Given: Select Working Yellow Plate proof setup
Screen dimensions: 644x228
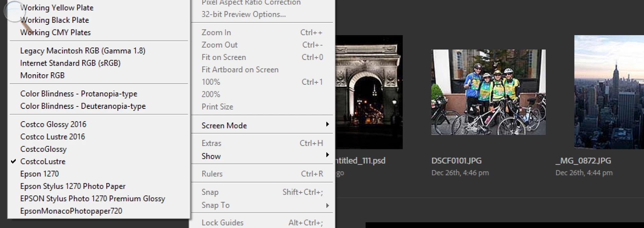Looking at the screenshot, I should pyautogui.click(x=99, y=8).
